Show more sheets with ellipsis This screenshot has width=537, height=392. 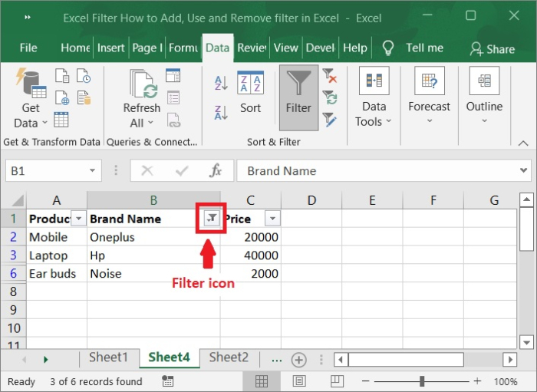276,360
